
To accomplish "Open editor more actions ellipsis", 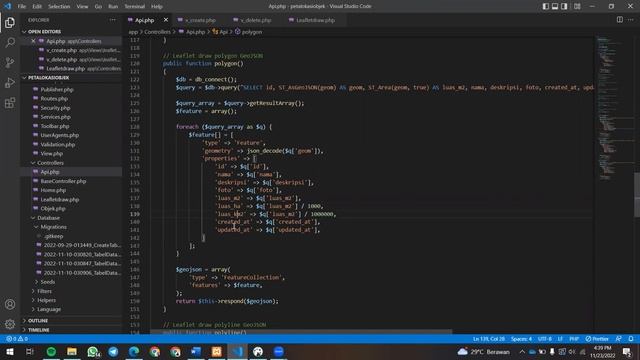I will [631, 20].
